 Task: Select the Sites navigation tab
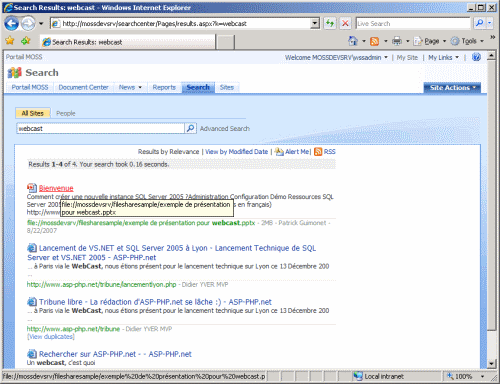click(227, 87)
